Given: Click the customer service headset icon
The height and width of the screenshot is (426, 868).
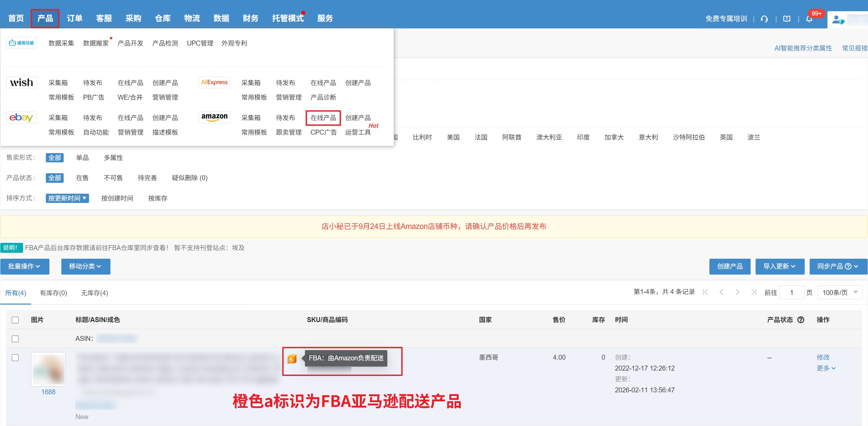Looking at the screenshot, I should [x=764, y=19].
